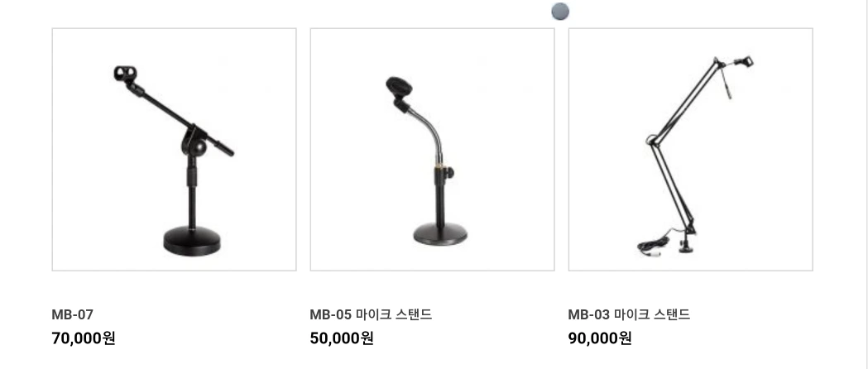Select the 50,000원 price label

pyautogui.click(x=342, y=338)
